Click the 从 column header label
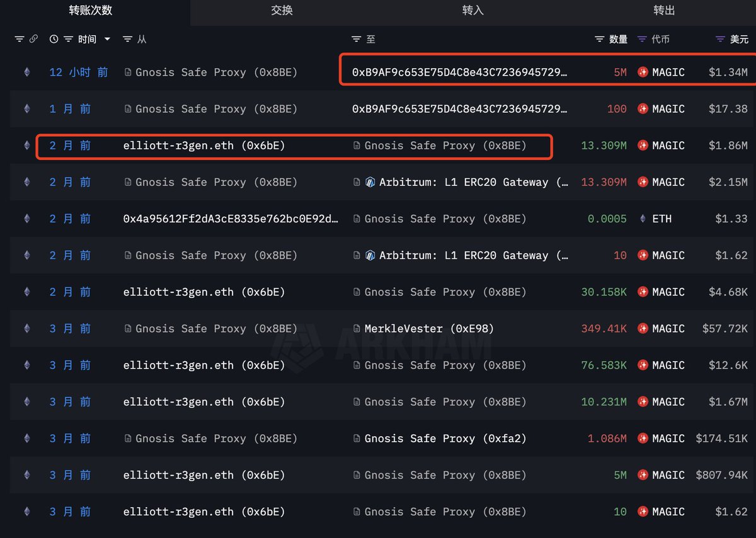This screenshot has height=538, width=756. pyautogui.click(x=142, y=39)
